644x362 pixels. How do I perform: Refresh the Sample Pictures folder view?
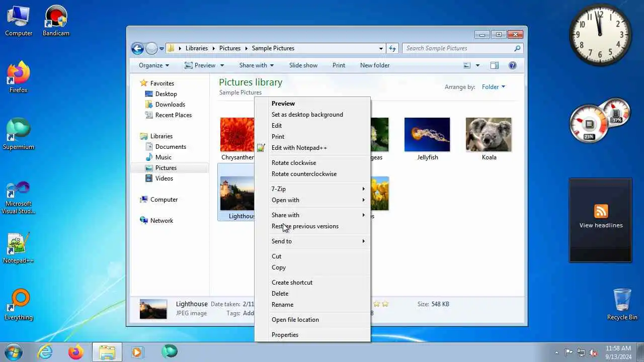pyautogui.click(x=393, y=48)
